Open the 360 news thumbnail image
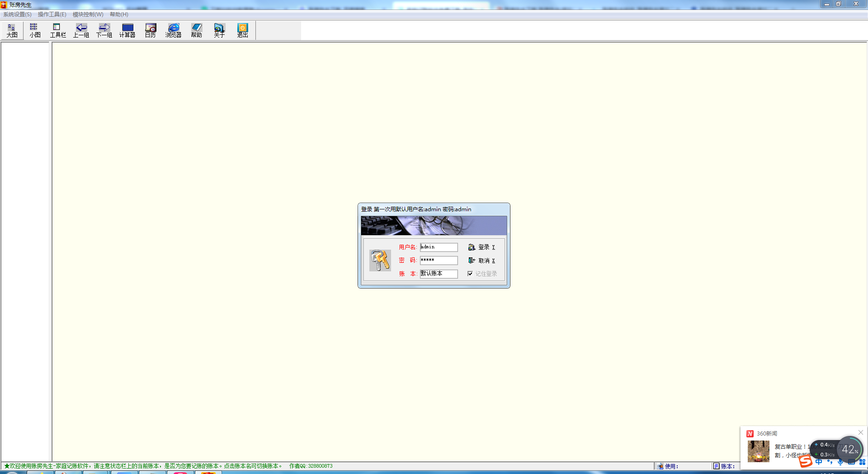Viewport: 868px width, 474px height. click(x=758, y=451)
